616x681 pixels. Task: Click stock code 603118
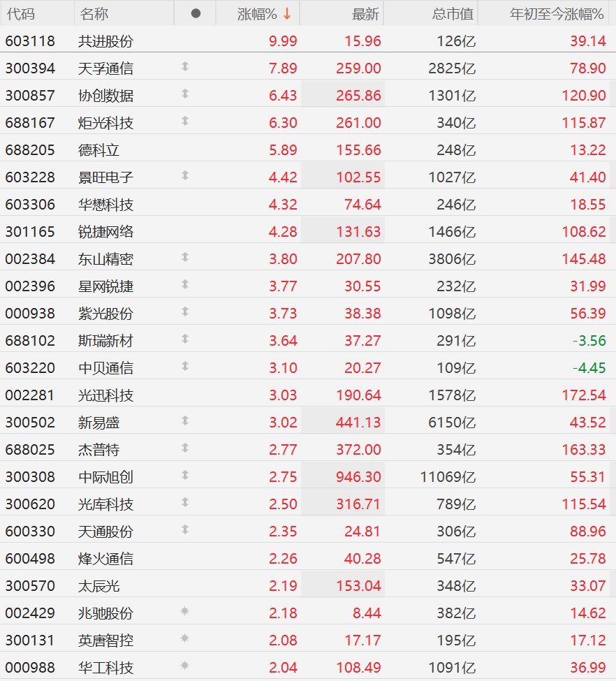(x=30, y=41)
